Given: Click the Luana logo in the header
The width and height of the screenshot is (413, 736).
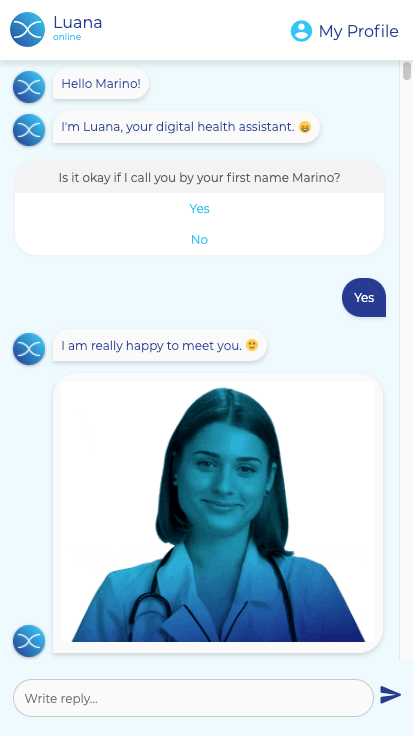Looking at the screenshot, I should (x=27, y=30).
